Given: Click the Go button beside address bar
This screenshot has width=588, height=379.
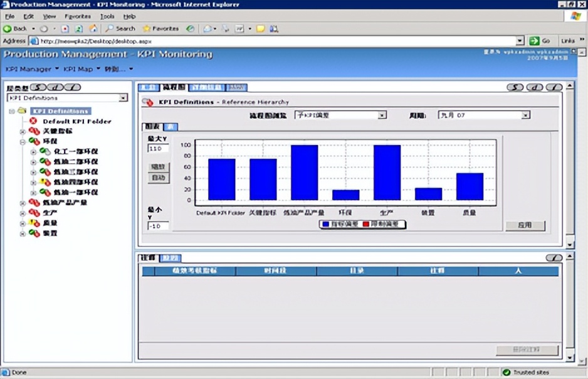Looking at the screenshot, I should (x=540, y=41).
